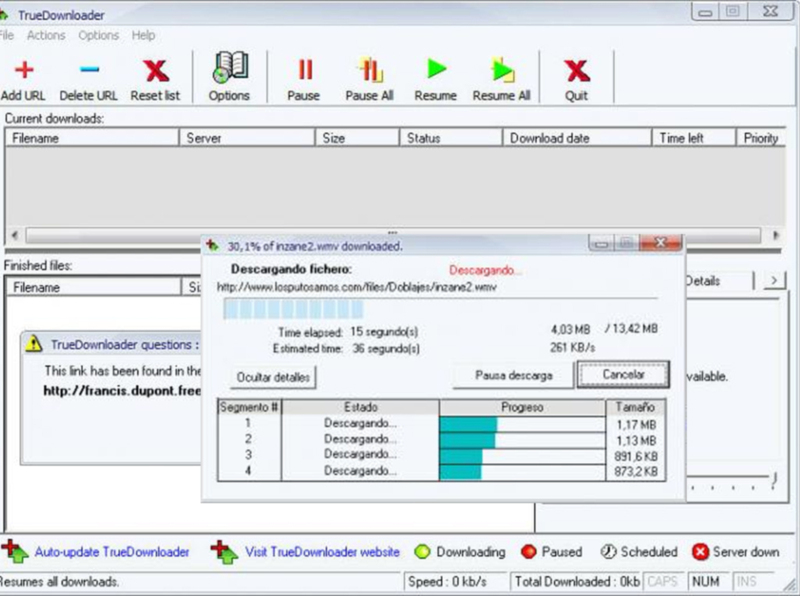Click the Resume All toolbar icon
This screenshot has width=800, height=596.
[x=503, y=70]
